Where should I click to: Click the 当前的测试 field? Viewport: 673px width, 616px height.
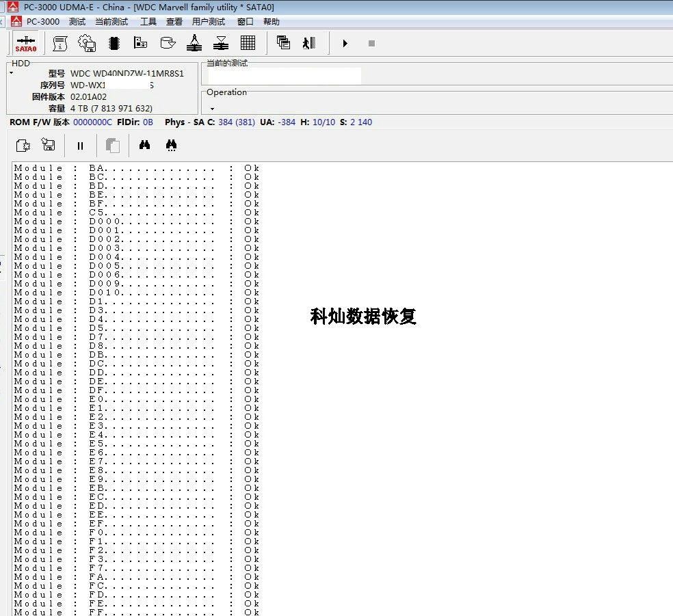(285, 75)
